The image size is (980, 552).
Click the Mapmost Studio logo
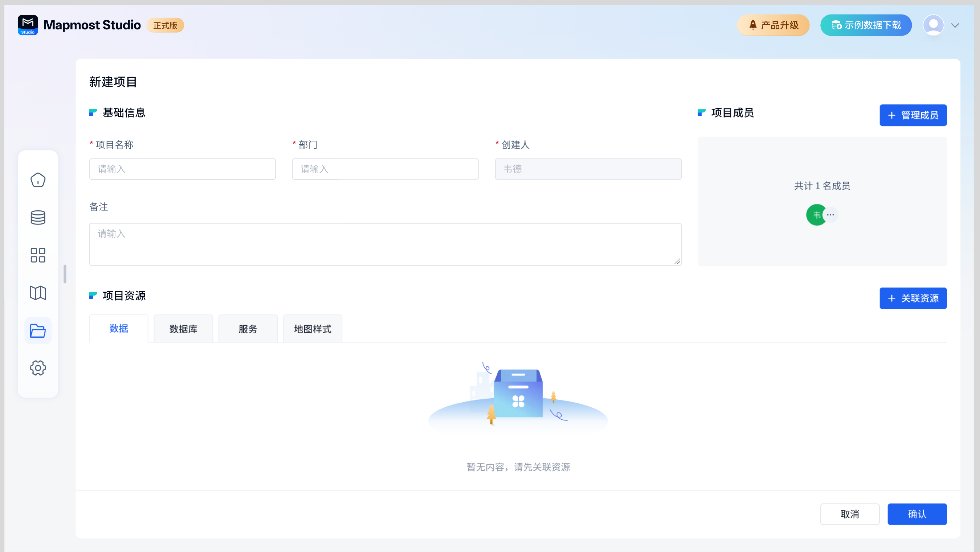[x=28, y=25]
